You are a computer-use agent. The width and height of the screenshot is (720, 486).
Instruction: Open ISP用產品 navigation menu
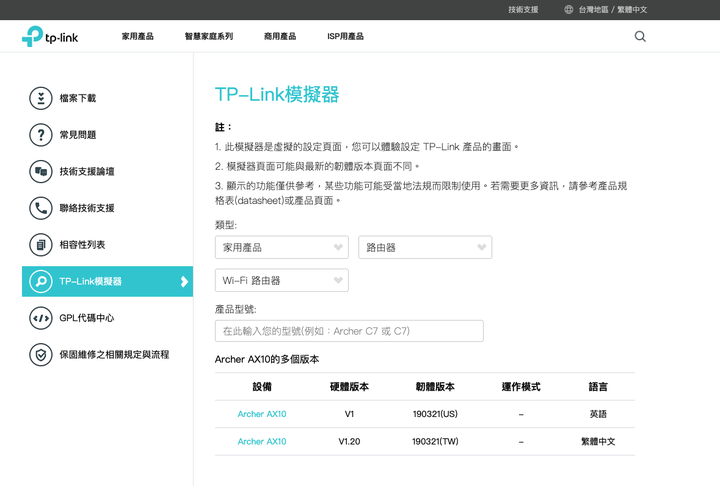[x=345, y=36]
